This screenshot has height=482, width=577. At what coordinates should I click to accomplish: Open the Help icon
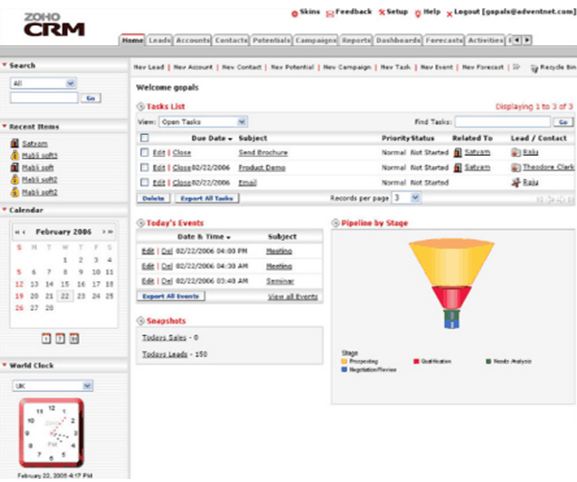pyautogui.click(x=418, y=14)
